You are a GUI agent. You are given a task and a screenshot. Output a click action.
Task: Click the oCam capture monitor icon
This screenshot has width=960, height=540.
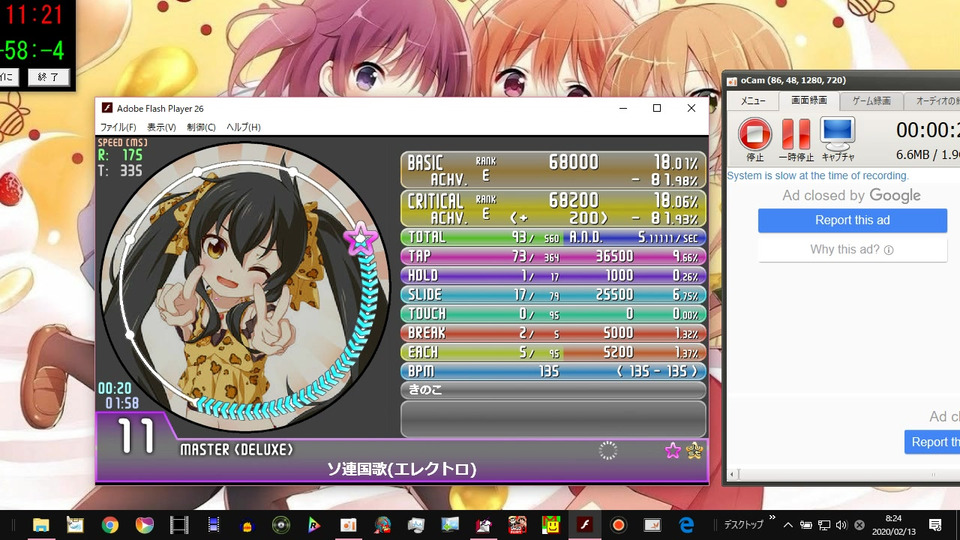click(x=837, y=135)
